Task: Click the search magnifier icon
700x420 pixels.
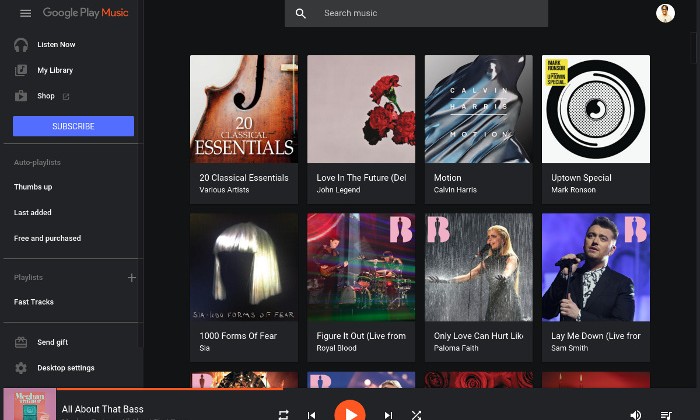Action: (x=300, y=13)
